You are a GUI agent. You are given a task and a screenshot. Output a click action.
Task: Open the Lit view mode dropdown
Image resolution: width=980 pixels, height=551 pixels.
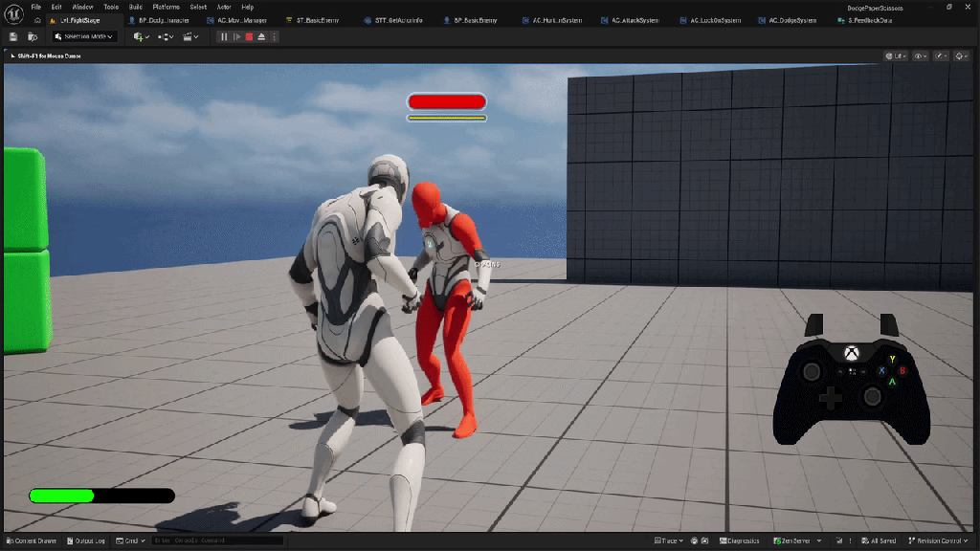point(896,56)
